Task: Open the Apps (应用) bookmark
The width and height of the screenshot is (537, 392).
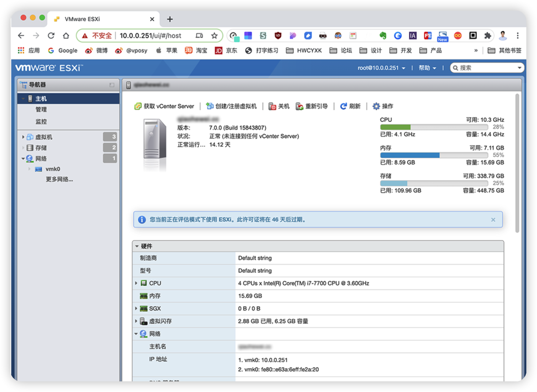Action: point(28,51)
